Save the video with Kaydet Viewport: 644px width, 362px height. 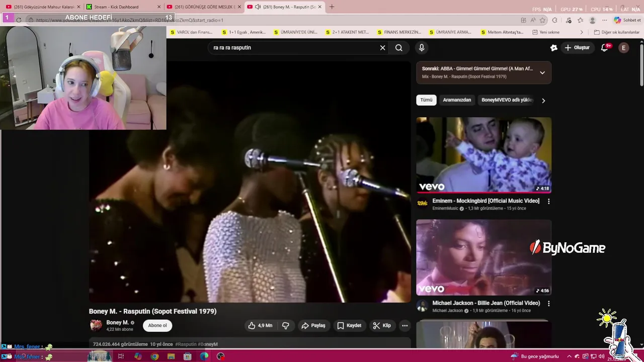(x=349, y=325)
